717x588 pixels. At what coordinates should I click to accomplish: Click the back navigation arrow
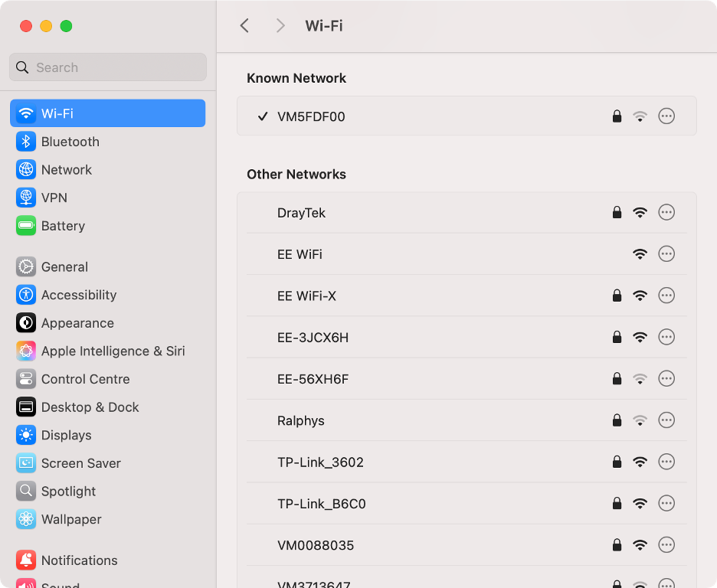click(x=244, y=25)
